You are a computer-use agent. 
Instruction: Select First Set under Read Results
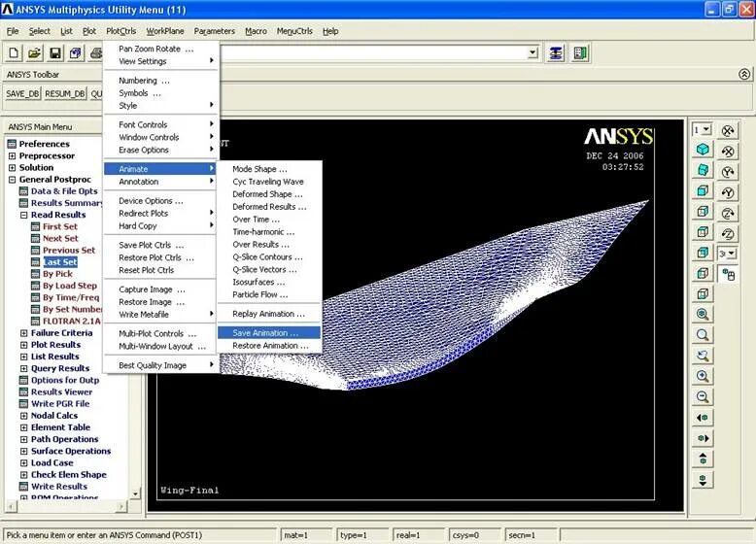tap(60, 226)
